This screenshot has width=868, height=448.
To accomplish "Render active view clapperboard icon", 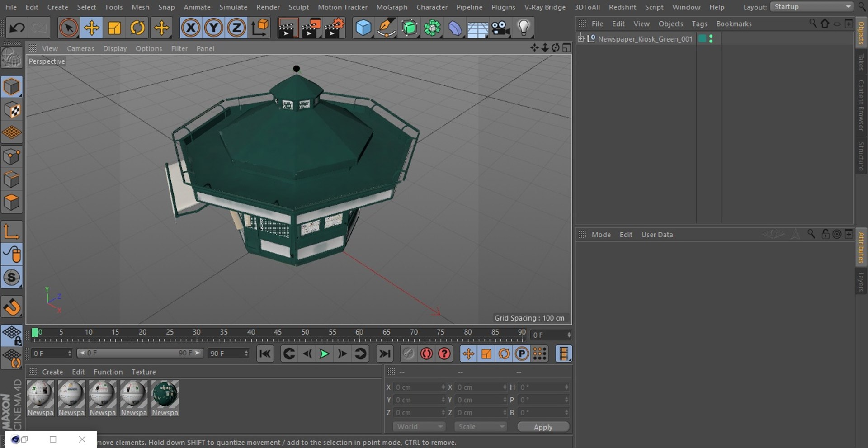I will click(288, 28).
